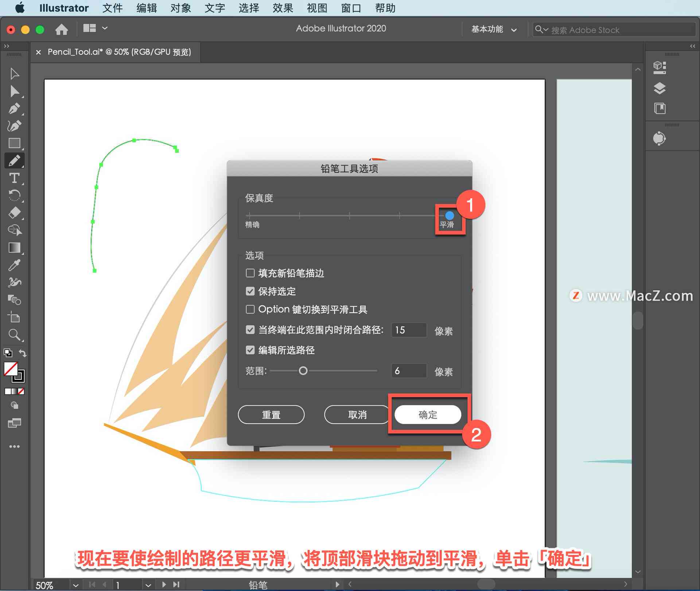The height and width of the screenshot is (591, 700).
Task: Open the 编辑 menu
Action: [147, 8]
